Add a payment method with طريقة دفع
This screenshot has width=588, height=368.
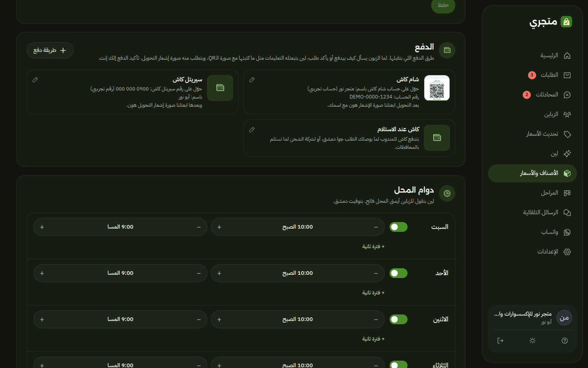[x=50, y=50]
